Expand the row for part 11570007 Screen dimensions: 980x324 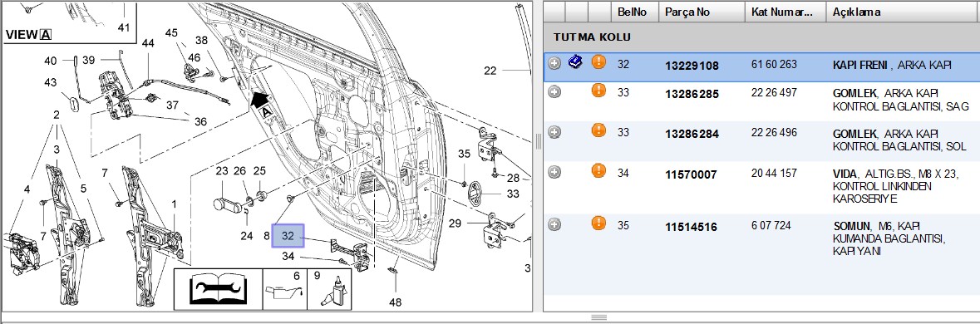click(x=554, y=172)
